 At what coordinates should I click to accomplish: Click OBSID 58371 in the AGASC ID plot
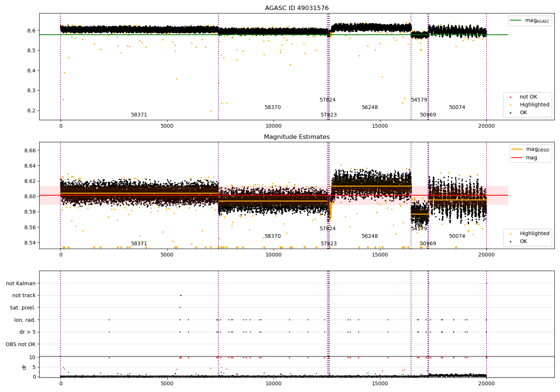[x=139, y=115]
